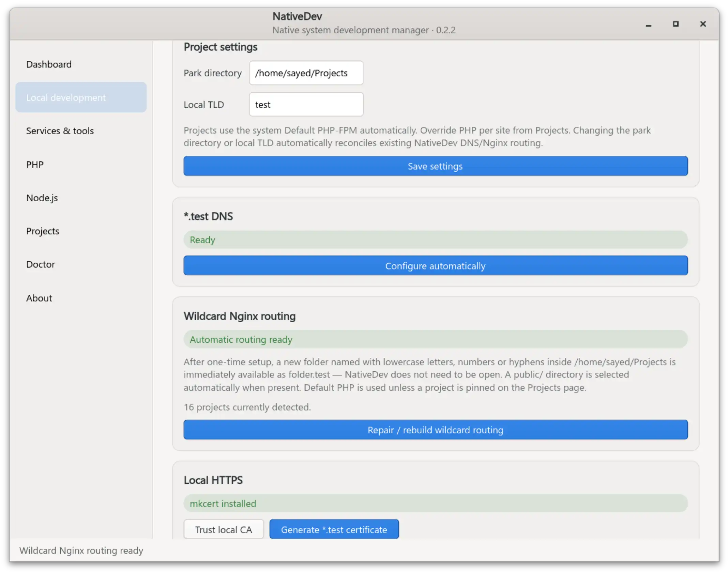This screenshot has width=728, height=573.
Task: Click the Local TLD label
Action: pos(204,105)
